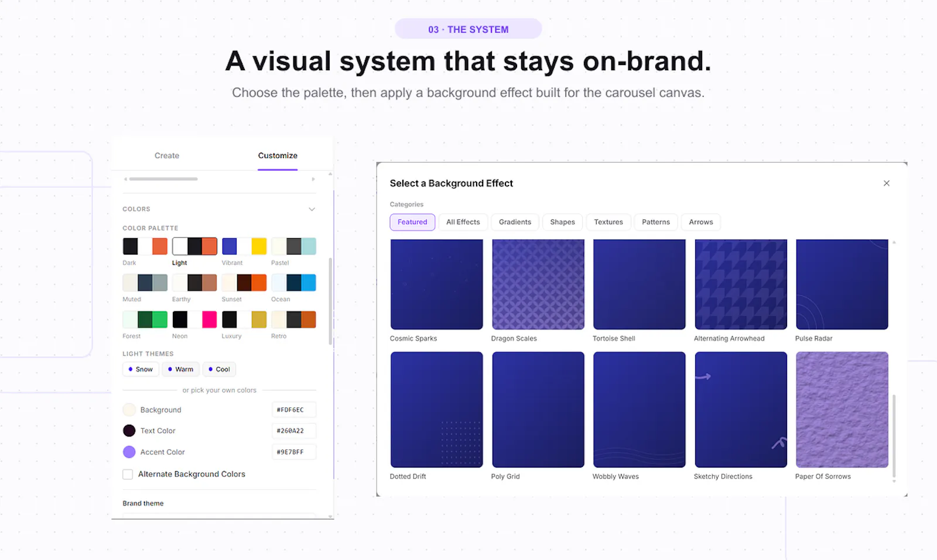The image size is (937, 560).
Task: Open the Background color picker circle
Action: click(x=129, y=410)
